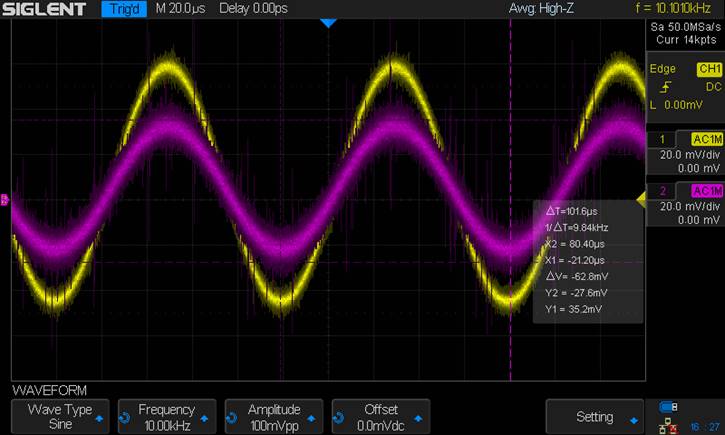Click the channel 2 ground marker on left edge
The width and height of the screenshot is (725, 435).
tap(4, 200)
